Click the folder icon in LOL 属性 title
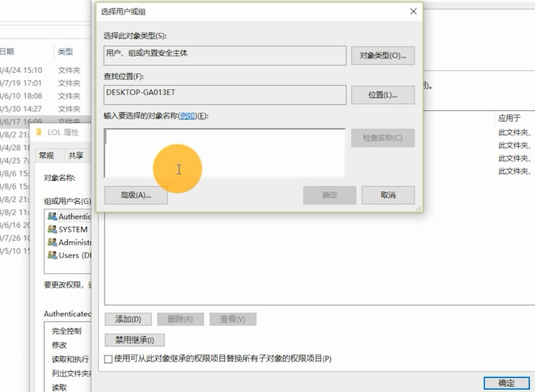The height and width of the screenshot is (392, 535). coord(39,132)
